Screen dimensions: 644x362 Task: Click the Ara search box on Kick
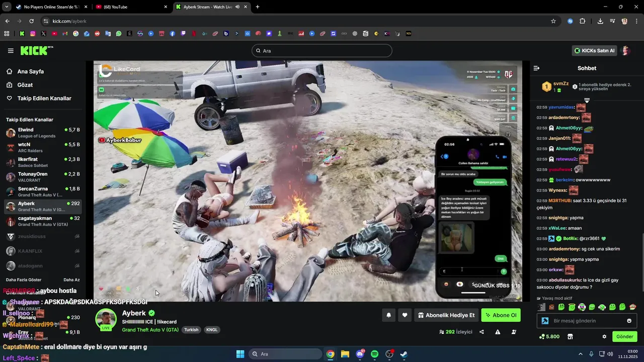(322, 51)
